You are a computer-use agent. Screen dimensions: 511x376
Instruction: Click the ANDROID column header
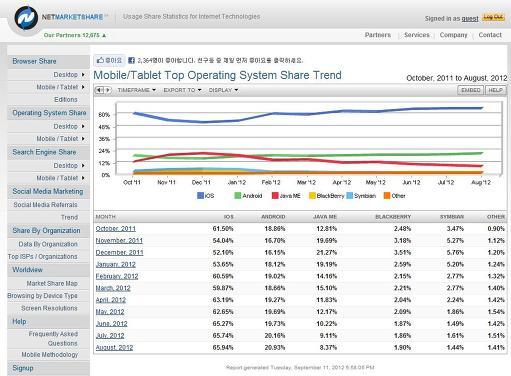tap(273, 217)
